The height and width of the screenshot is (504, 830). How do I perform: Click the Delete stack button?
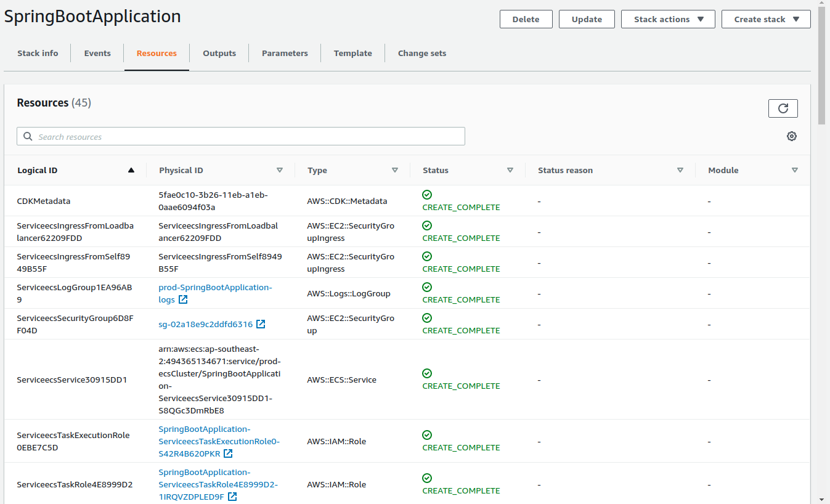click(x=526, y=19)
